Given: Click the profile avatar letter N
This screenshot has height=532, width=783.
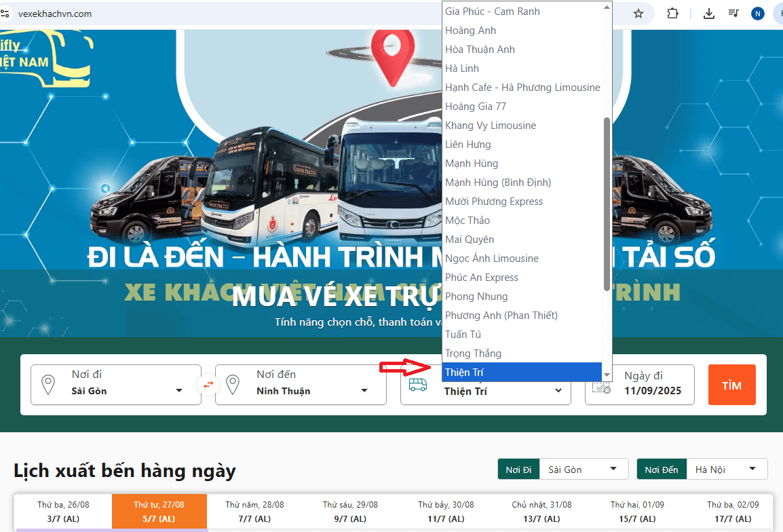Looking at the screenshot, I should (x=757, y=14).
